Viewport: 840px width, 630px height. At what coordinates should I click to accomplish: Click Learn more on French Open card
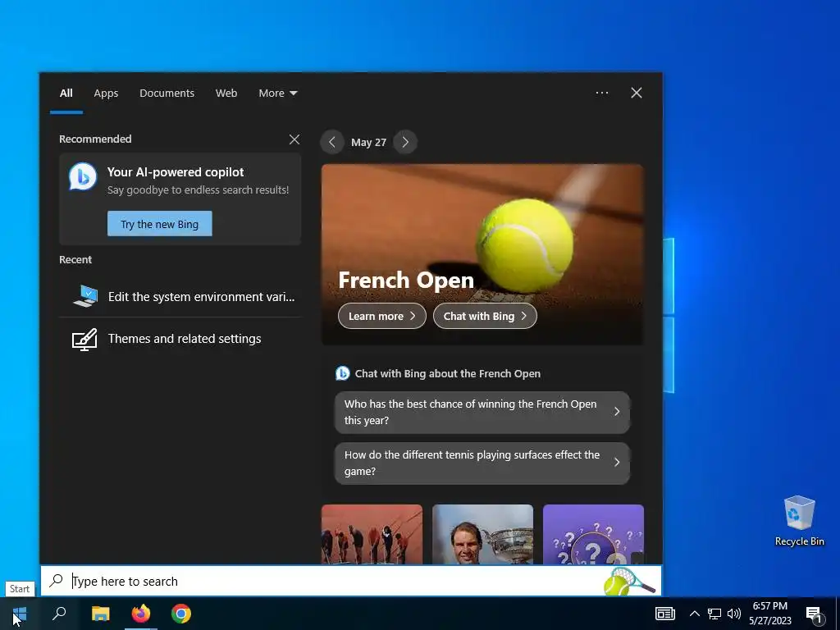[382, 316]
